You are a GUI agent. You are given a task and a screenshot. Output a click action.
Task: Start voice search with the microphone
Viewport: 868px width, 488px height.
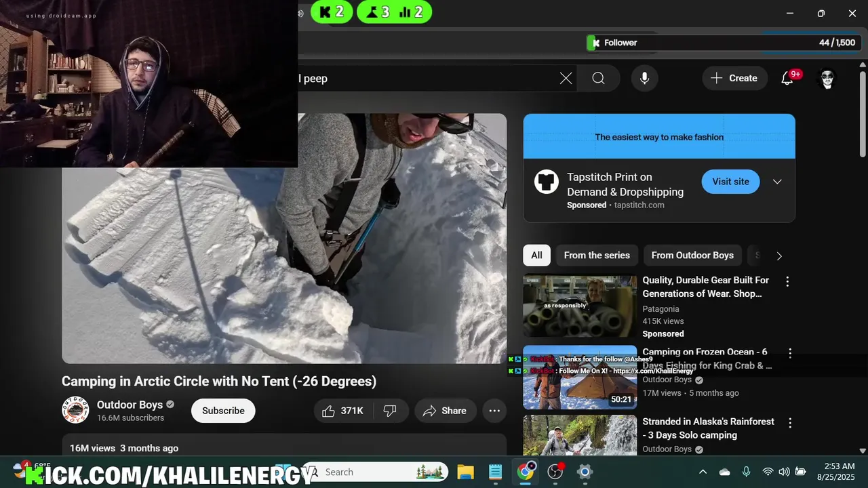tap(644, 79)
